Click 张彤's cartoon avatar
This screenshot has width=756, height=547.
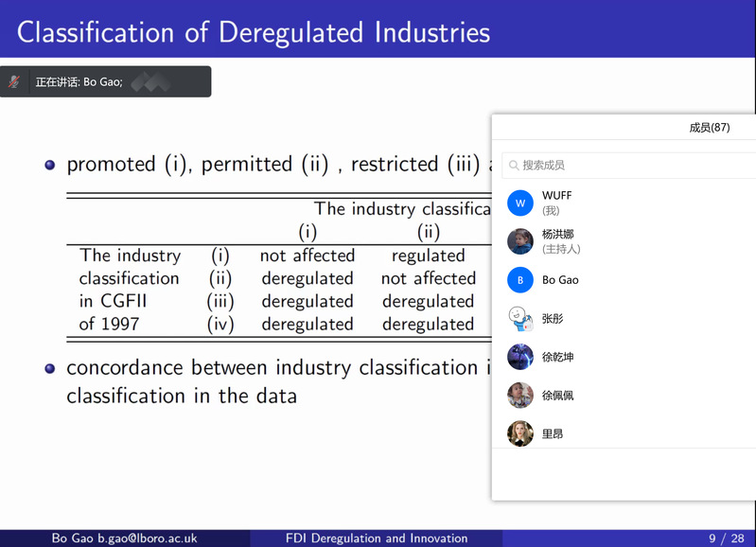coord(520,319)
